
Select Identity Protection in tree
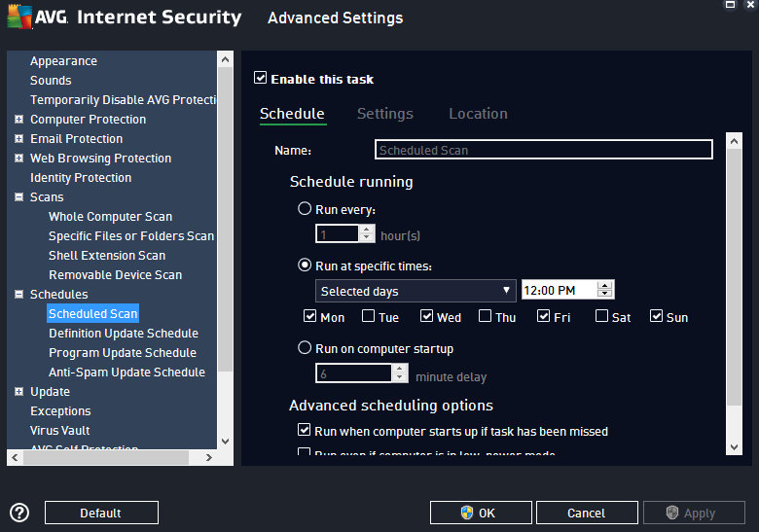(81, 177)
